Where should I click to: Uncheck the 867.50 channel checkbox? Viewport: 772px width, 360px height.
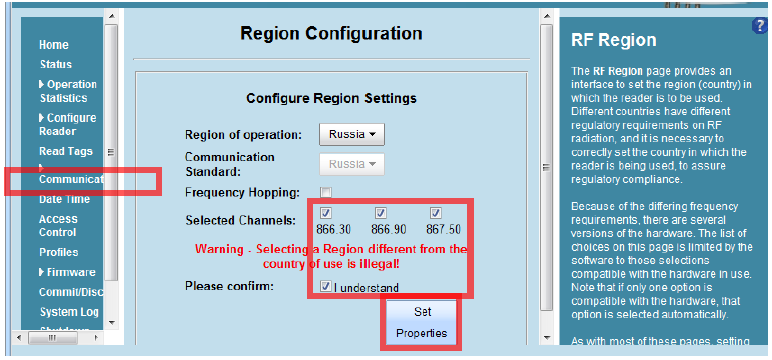[435, 213]
